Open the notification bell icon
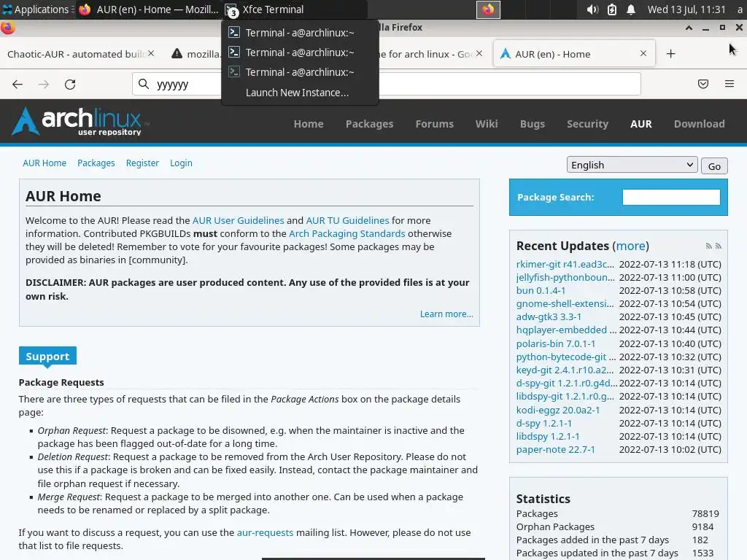 [x=631, y=9]
